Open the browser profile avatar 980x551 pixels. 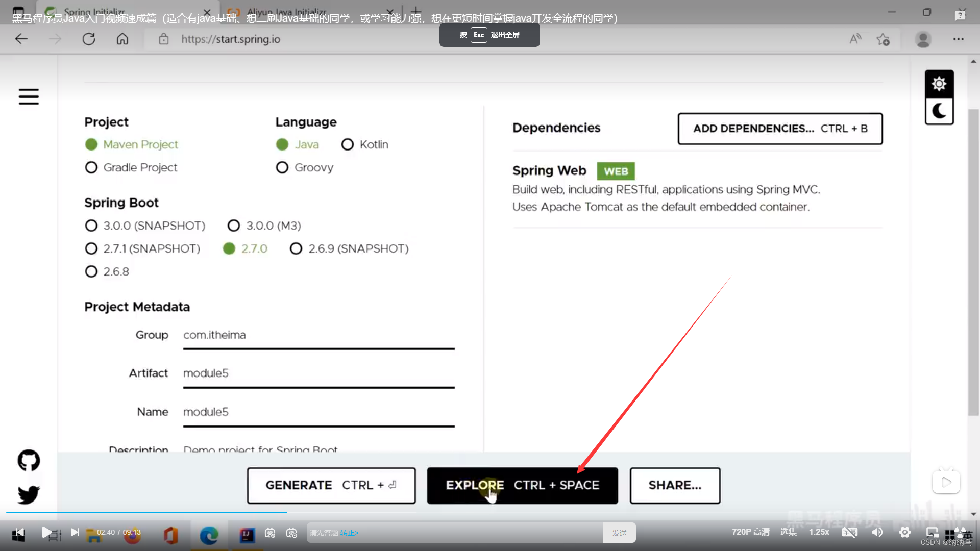pos(923,39)
